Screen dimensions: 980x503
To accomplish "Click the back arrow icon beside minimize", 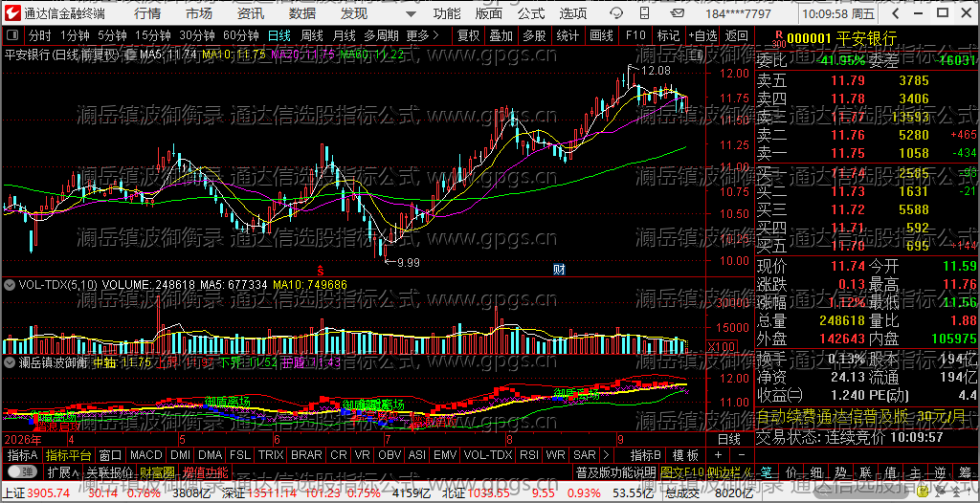I will pos(896,13).
